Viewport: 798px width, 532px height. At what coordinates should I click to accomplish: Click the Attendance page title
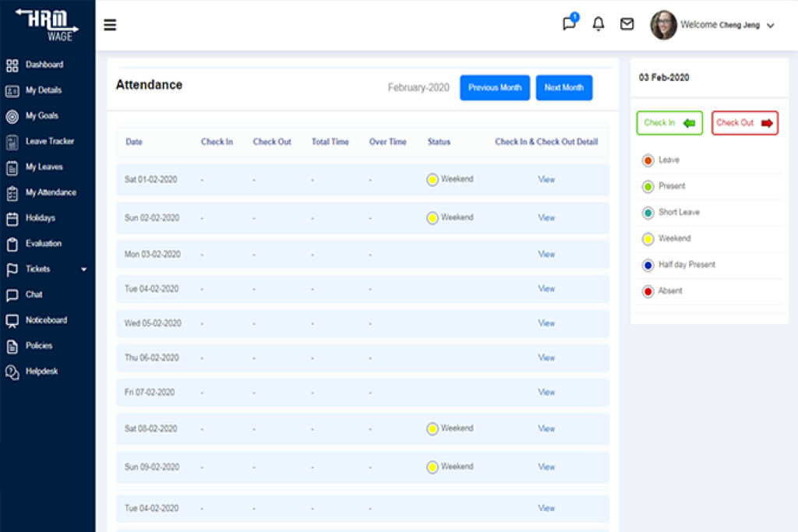(x=149, y=85)
